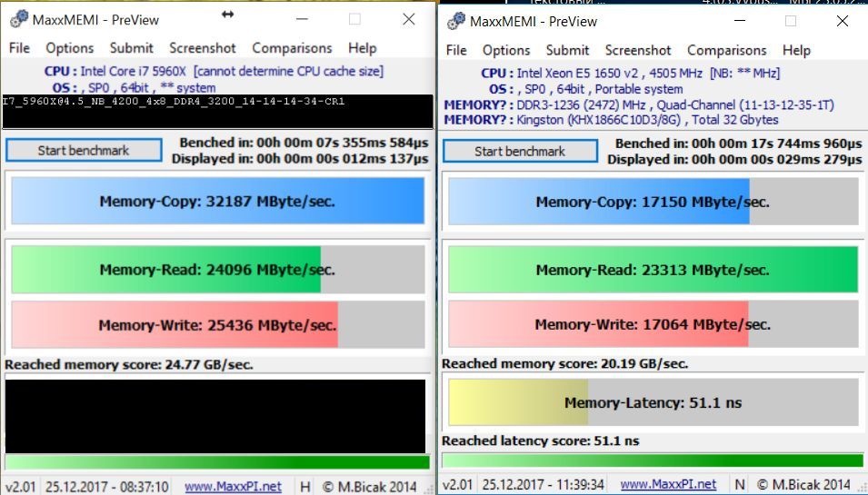The image size is (868, 495).
Task: Click green progress bar at bottom of right window
Action: (653, 460)
